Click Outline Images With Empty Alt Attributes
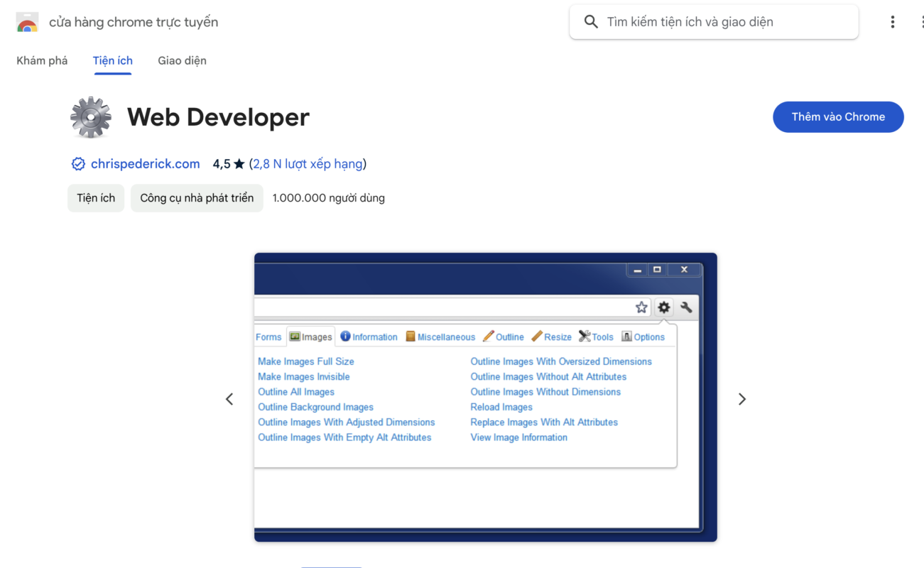Image resolution: width=924 pixels, height=568 pixels. [344, 437]
